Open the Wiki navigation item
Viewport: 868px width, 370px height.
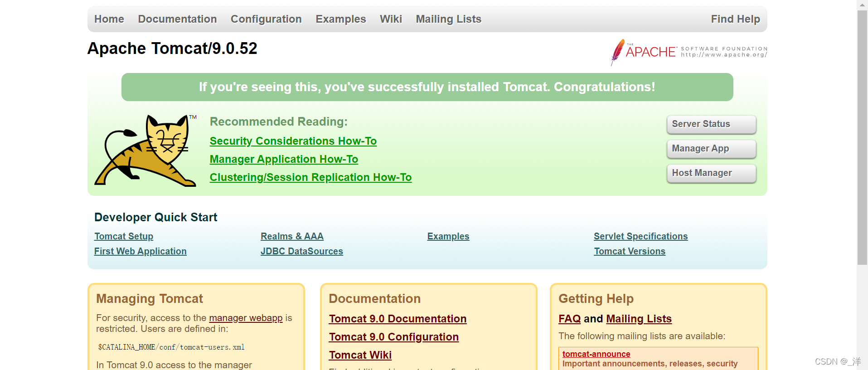(x=391, y=19)
